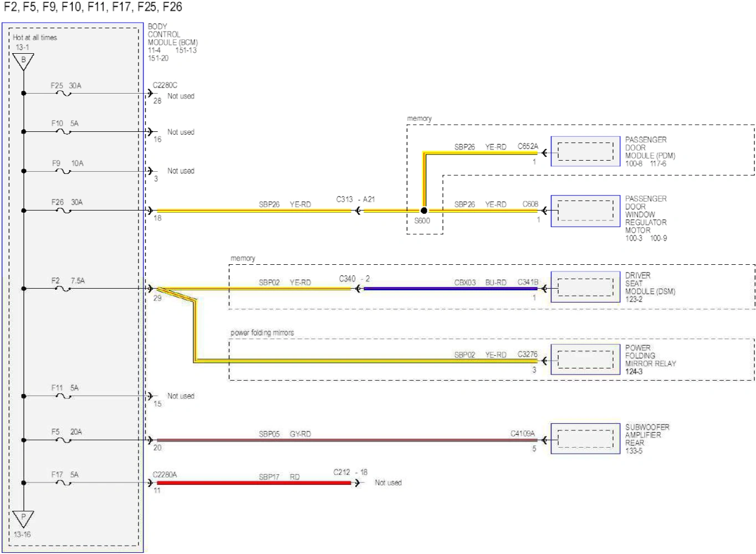Click the power folding mirrors option label
Screen dimensions: 756x554
coord(262,333)
